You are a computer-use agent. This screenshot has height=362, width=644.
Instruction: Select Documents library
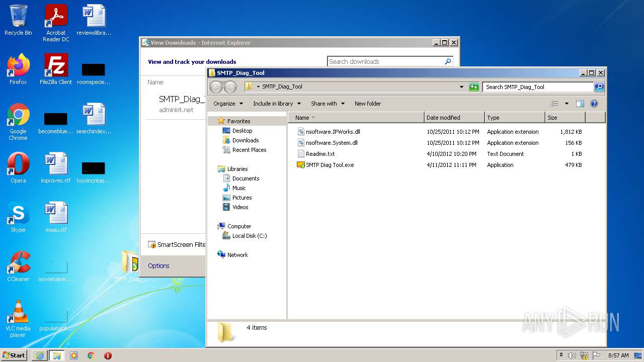click(x=246, y=178)
